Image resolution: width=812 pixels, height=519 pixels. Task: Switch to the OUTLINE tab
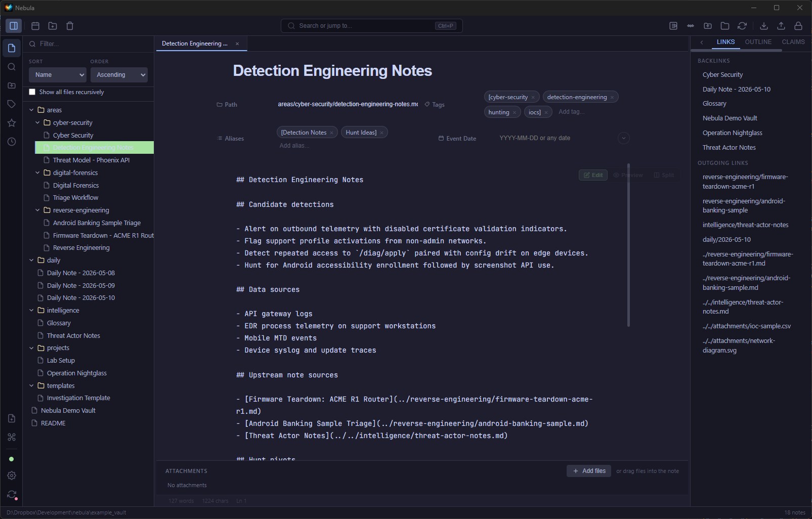tap(758, 42)
